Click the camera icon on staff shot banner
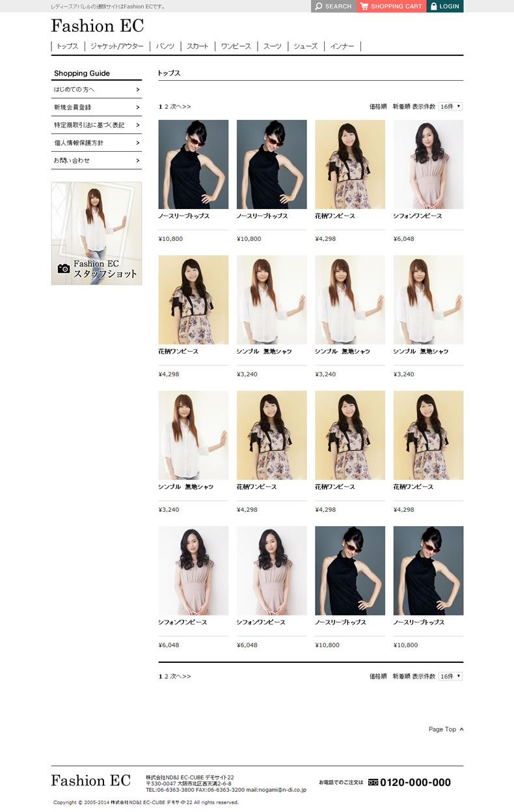 point(64,268)
